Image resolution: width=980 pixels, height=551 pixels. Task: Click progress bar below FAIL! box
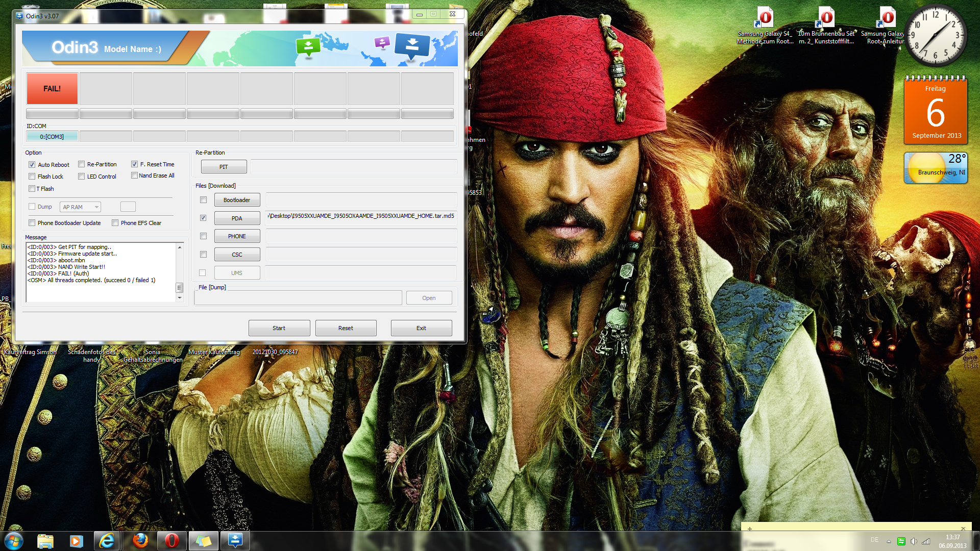click(52, 113)
